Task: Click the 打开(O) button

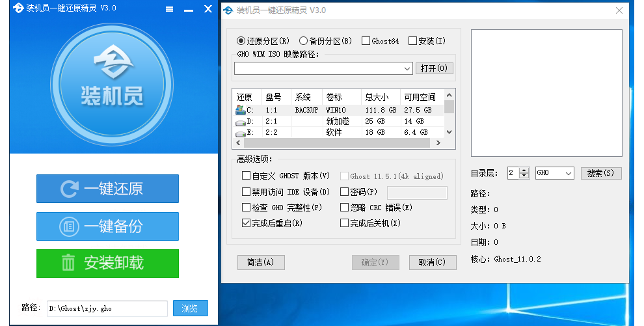Action: coord(434,68)
